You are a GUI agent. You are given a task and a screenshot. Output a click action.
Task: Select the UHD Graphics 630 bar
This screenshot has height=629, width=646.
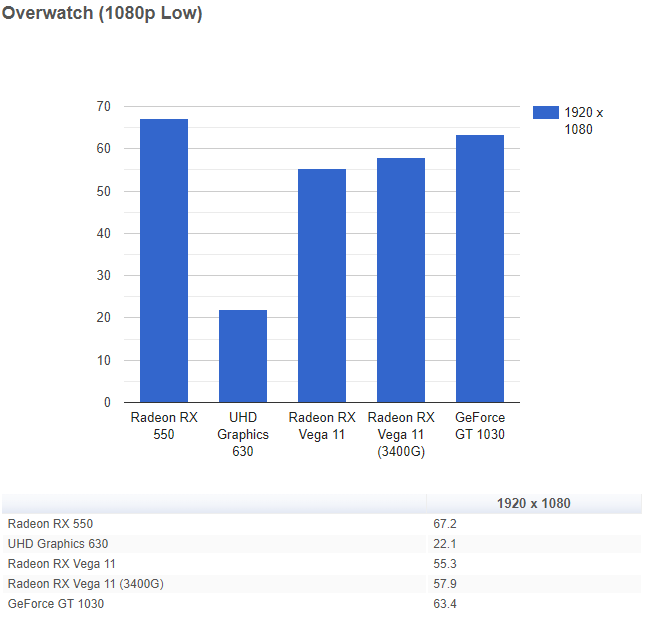[x=243, y=356]
